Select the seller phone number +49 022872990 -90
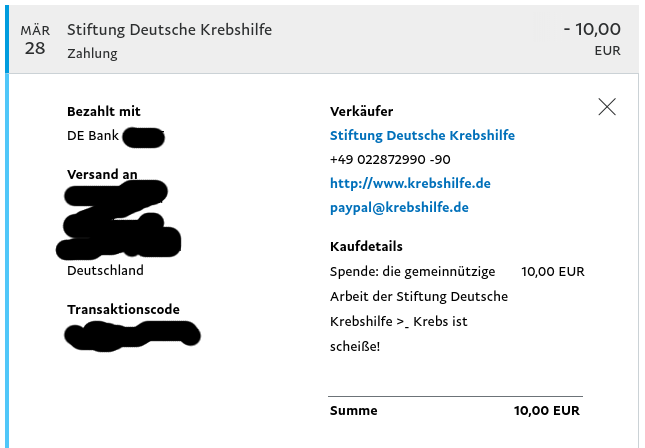645x448 pixels. [390, 159]
